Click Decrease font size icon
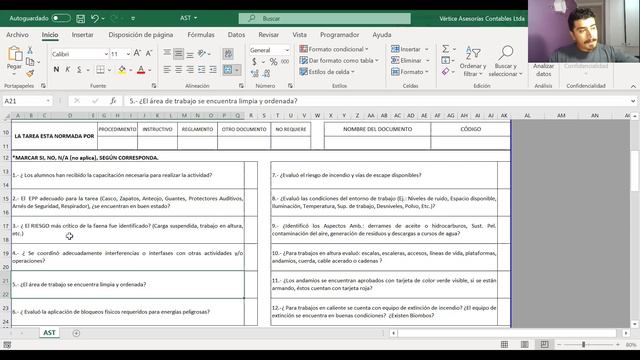 coord(149,53)
